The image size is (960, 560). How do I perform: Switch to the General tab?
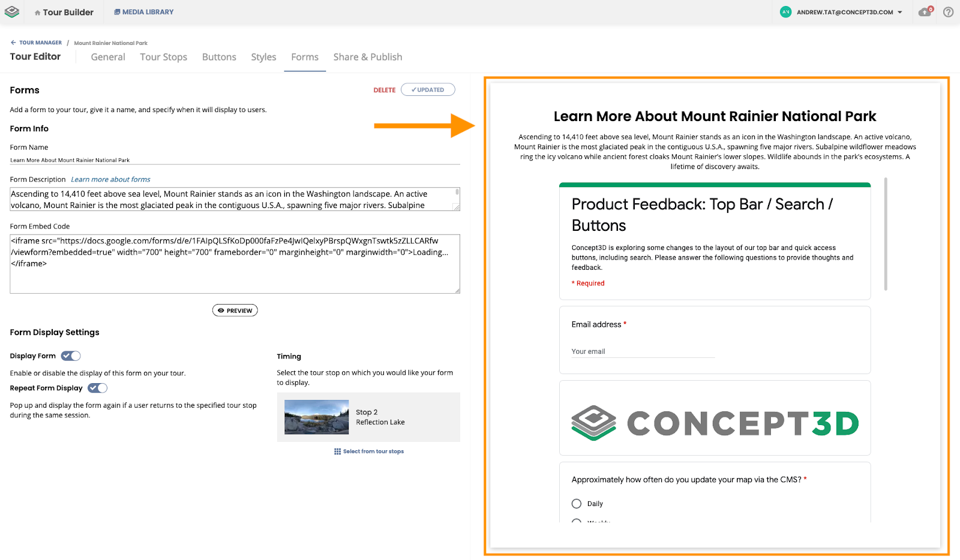tap(108, 57)
